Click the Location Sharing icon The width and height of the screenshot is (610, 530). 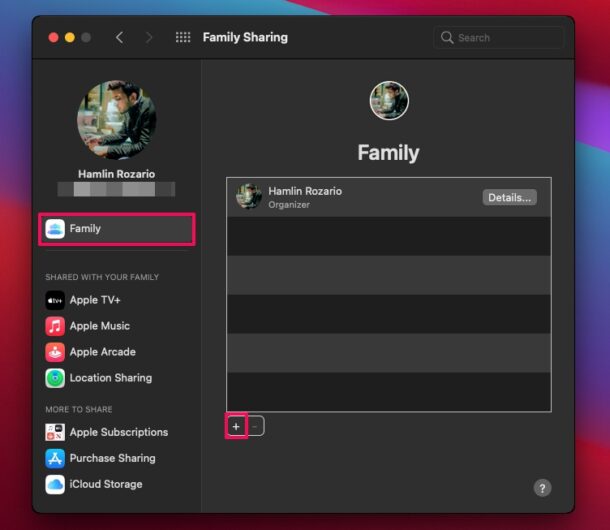pyautogui.click(x=55, y=378)
